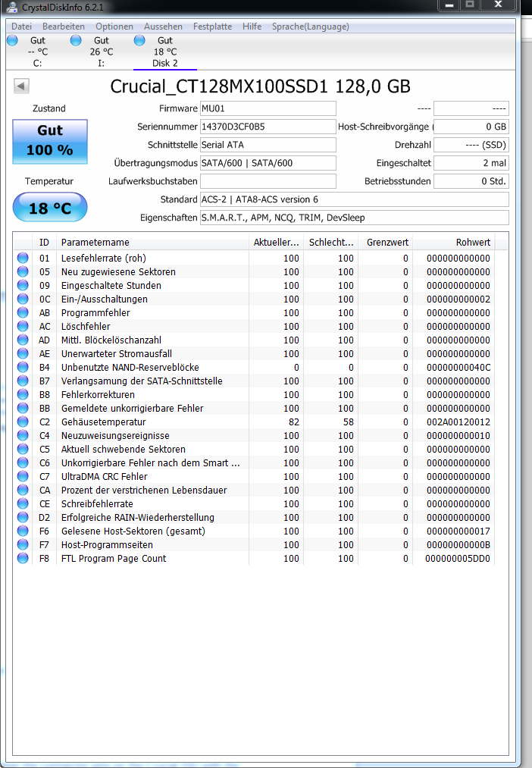Click the Drehzahl value field (SSD)

[x=471, y=145]
